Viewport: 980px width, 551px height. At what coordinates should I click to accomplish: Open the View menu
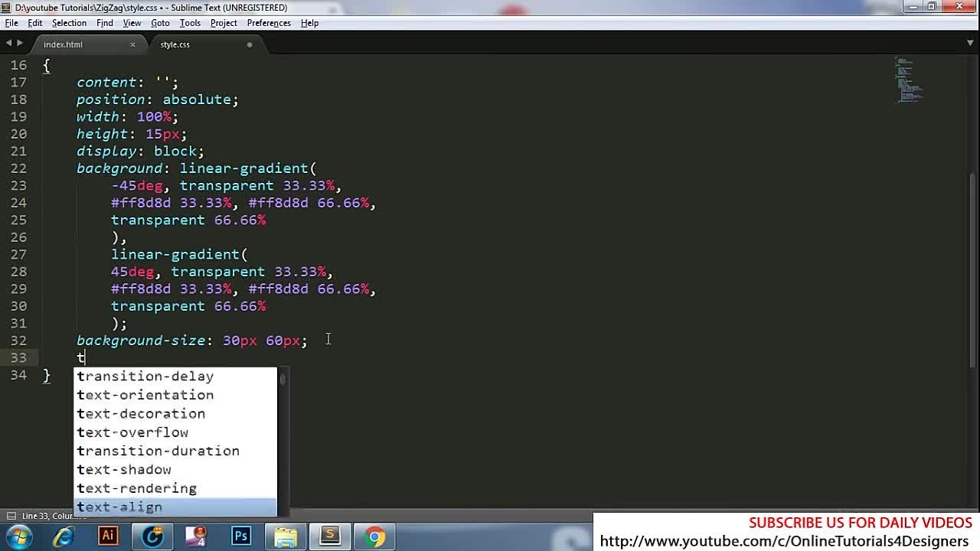tap(132, 23)
